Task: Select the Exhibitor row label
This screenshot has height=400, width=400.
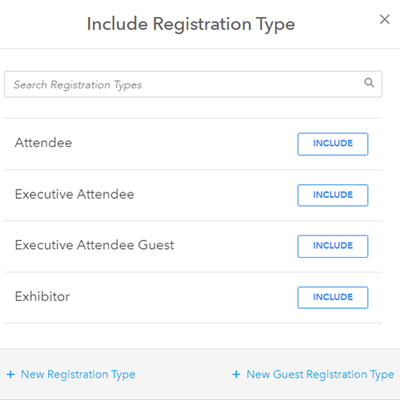Action: 42,296
